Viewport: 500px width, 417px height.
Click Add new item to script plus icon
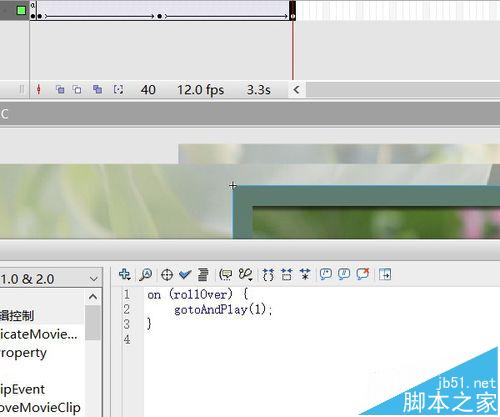coord(124,275)
